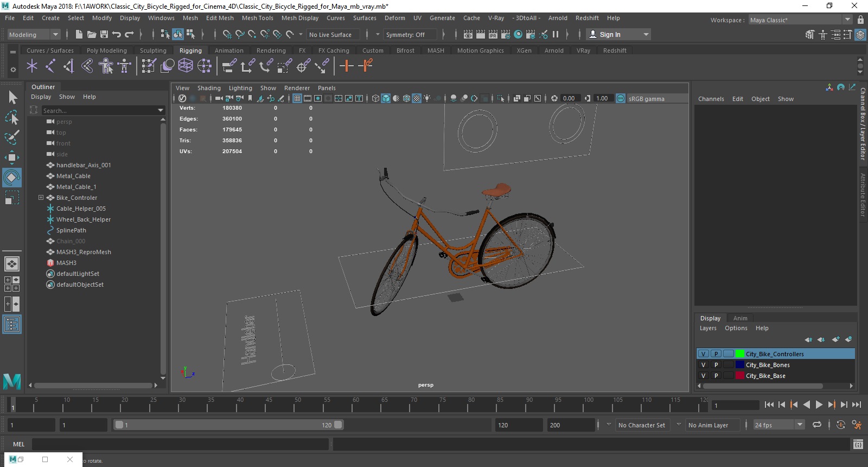Switch to four pane layout icon
This screenshot has height=467, width=868.
12,284
